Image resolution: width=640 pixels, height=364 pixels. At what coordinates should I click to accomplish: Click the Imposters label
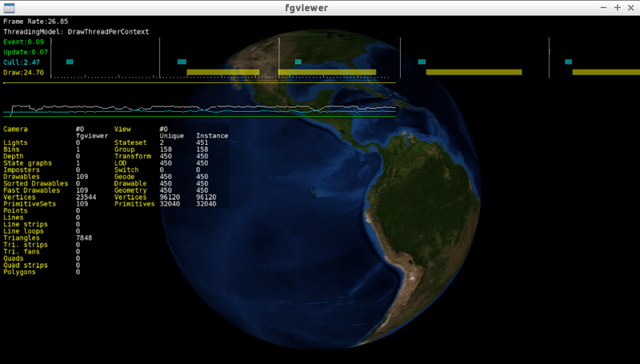click(22, 170)
